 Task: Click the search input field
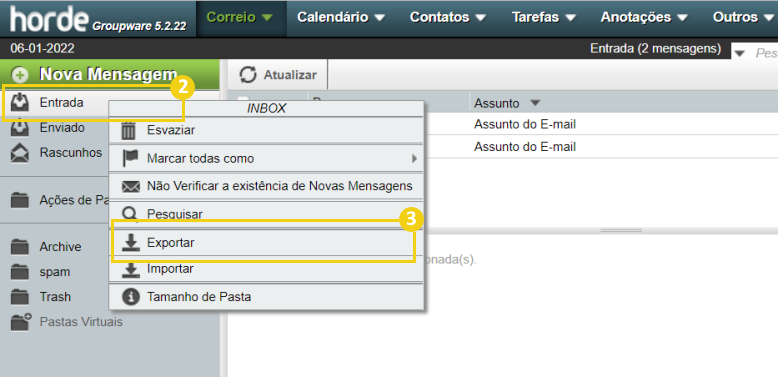coord(766,53)
